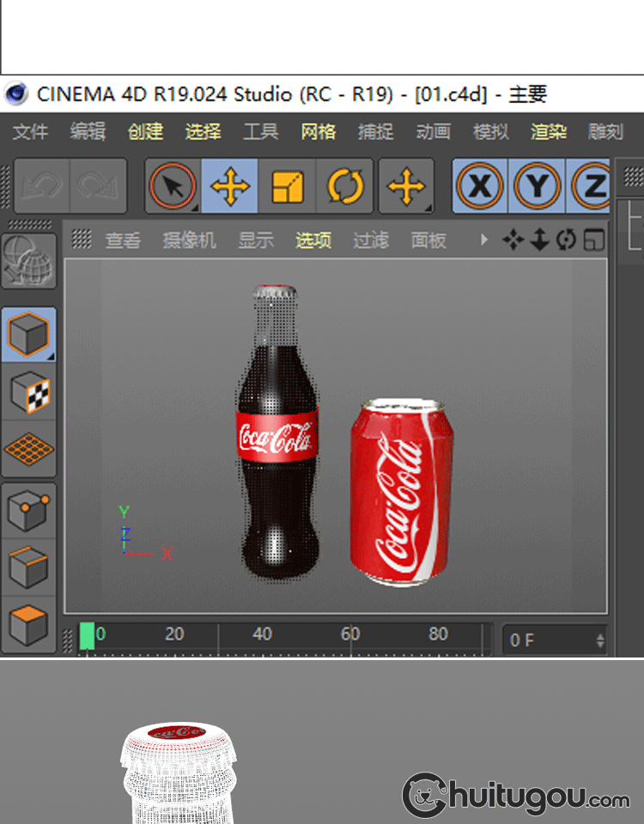Select Points mode icon

click(29, 511)
